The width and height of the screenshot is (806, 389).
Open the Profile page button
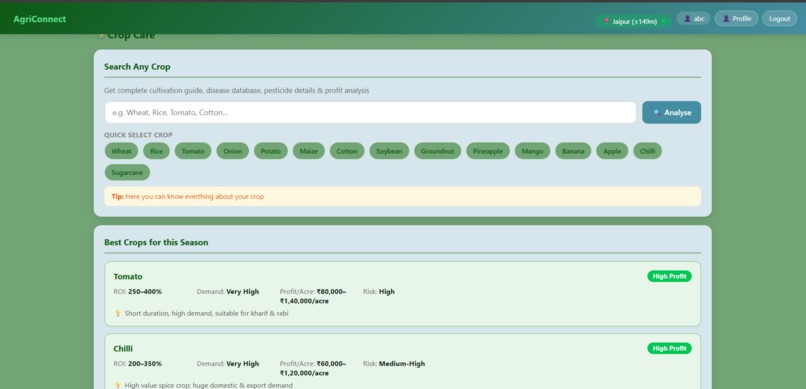tap(736, 18)
